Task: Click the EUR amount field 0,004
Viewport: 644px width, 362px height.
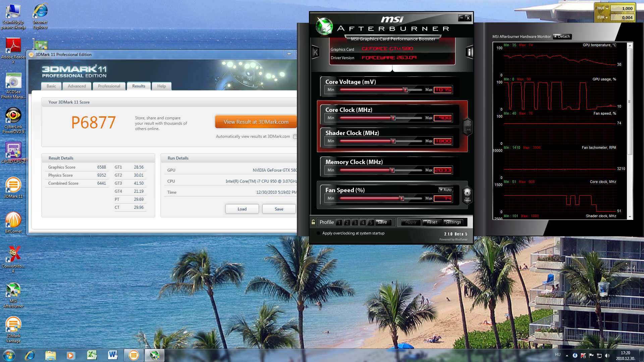Action: click(622, 17)
